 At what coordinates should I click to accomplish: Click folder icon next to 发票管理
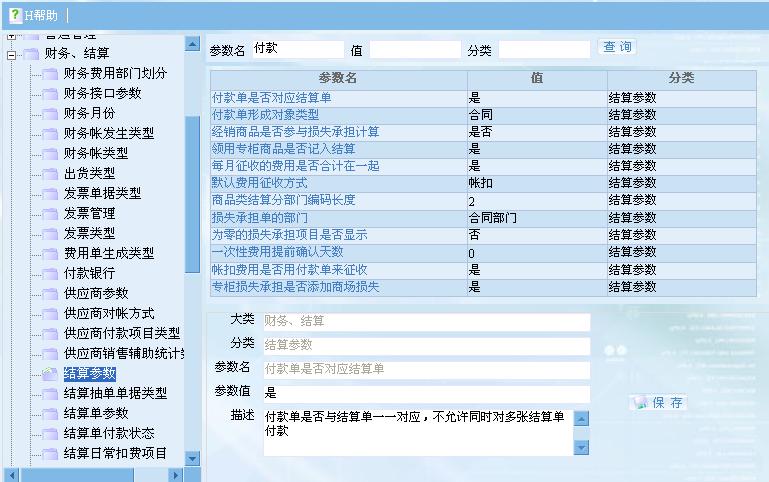[x=50, y=214]
